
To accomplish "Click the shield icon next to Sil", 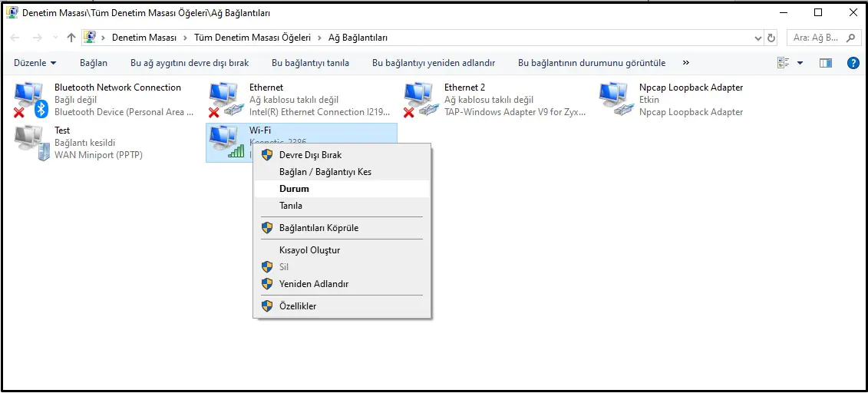I will pos(267,267).
